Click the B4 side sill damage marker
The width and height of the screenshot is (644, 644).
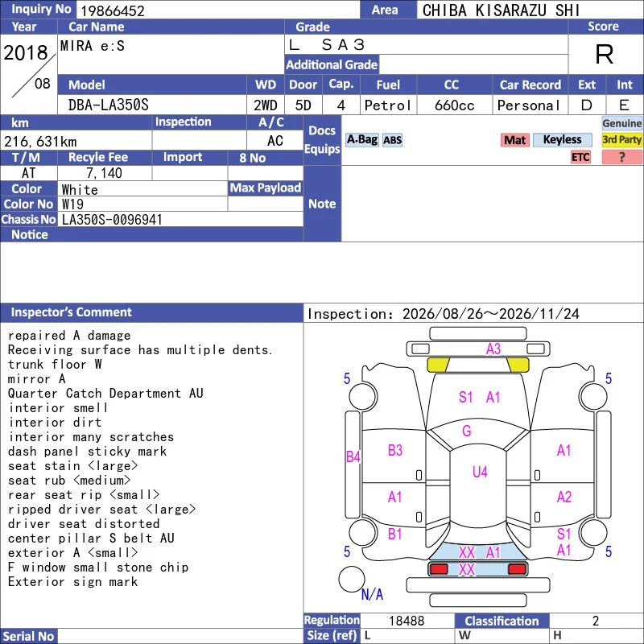(353, 456)
